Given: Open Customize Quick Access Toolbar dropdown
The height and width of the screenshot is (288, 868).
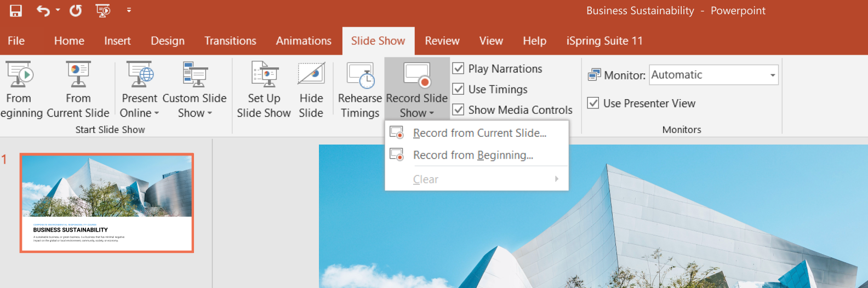Looking at the screenshot, I should [129, 10].
